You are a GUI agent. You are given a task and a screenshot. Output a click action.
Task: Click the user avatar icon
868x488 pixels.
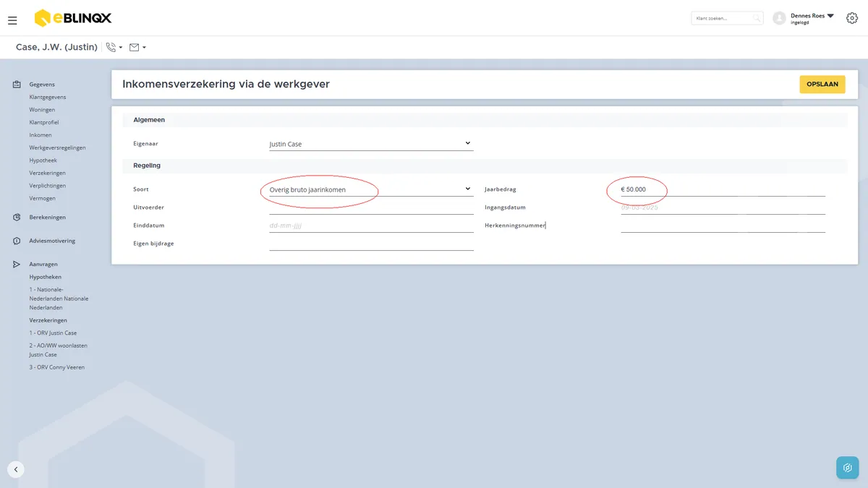pos(779,18)
